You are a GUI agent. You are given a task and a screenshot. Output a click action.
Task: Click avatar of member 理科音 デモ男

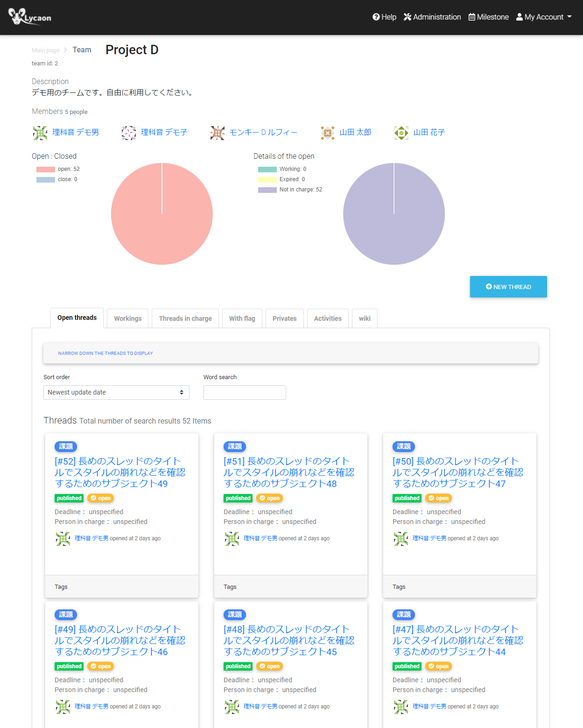[x=40, y=133]
